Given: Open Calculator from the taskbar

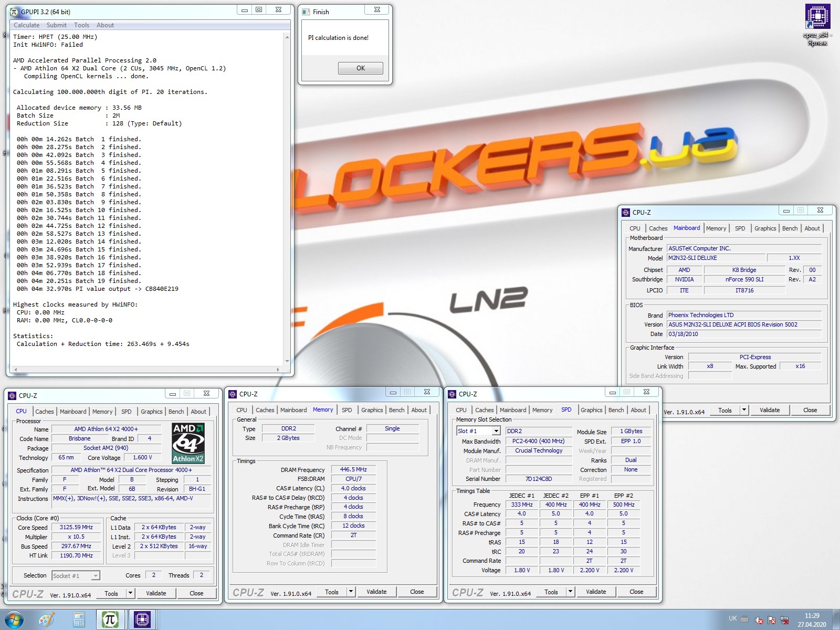Looking at the screenshot, I should pyautogui.click(x=79, y=620).
